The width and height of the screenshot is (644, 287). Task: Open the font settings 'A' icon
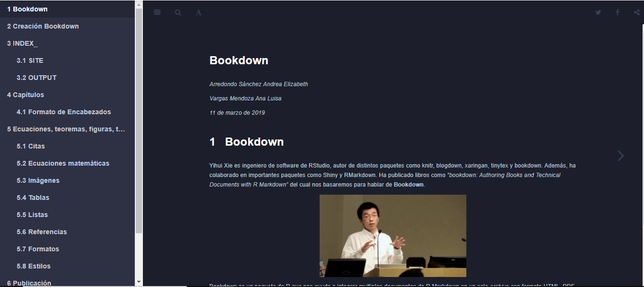click(199, 13)
